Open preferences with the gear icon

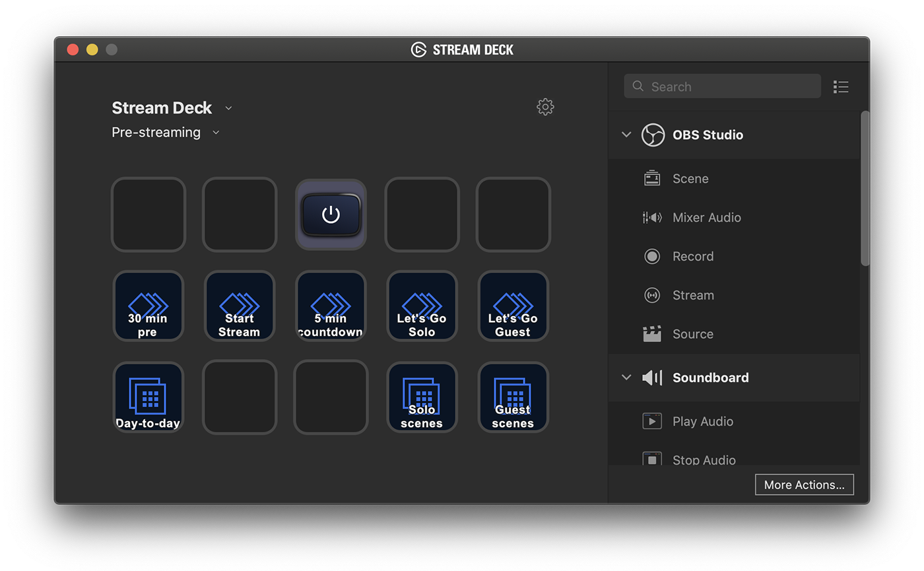(x=545, y=107)
